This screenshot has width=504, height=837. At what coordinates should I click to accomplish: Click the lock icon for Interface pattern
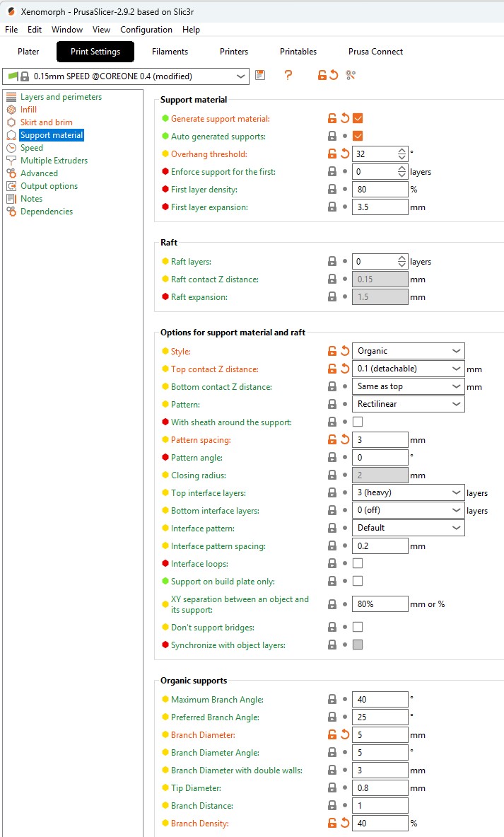332,528
